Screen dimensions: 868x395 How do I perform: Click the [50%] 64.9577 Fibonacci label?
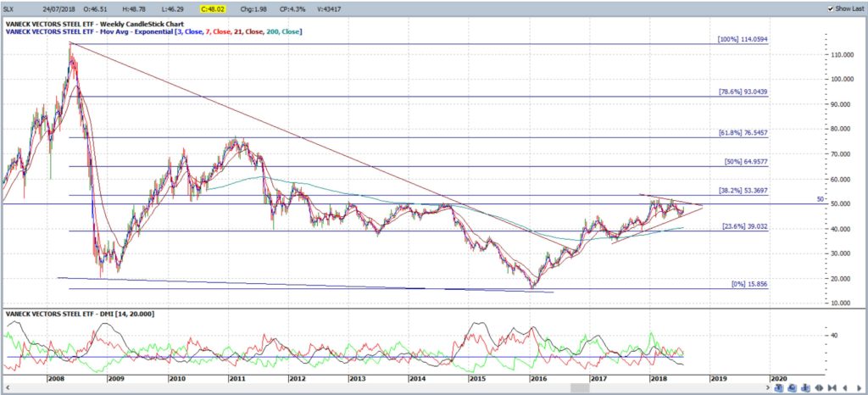(746, 162)
